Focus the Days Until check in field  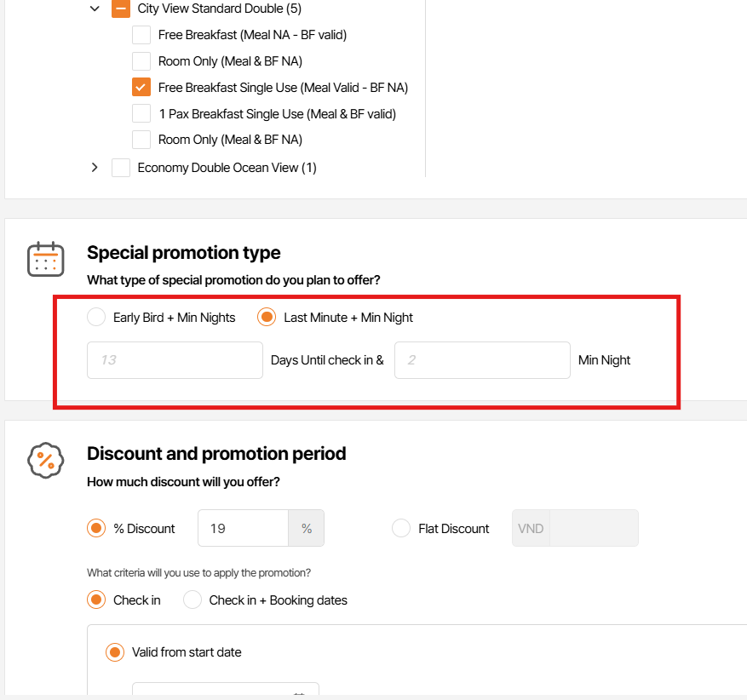pyautogui.click(x=175, y=360)
